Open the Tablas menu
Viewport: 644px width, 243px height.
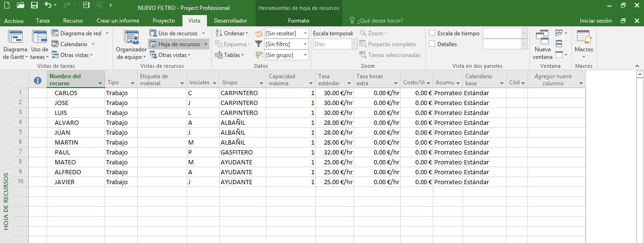tap(230, 55)
